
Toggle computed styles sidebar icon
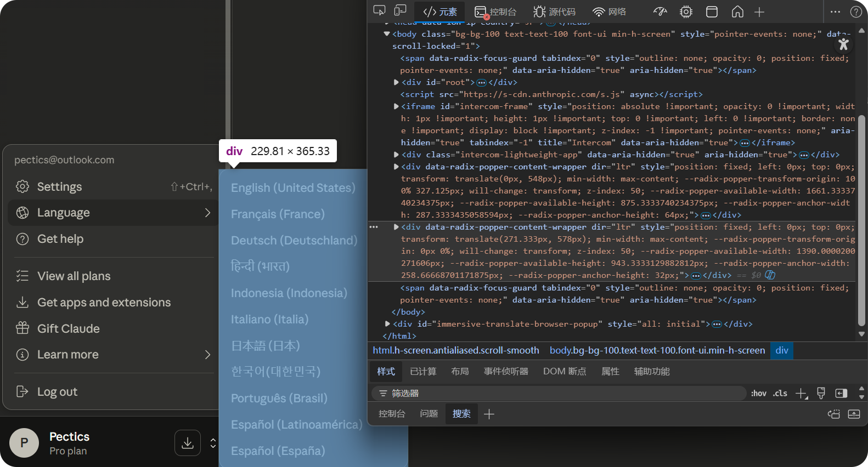tap(841, 393)
